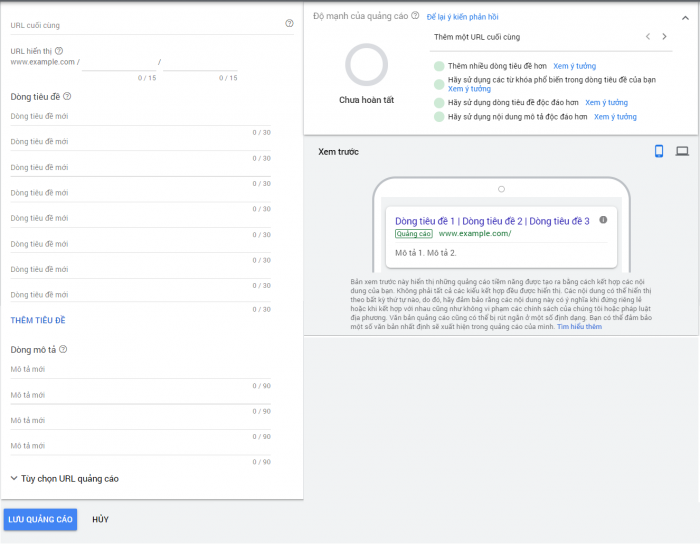Click Thêm một URL cuối cùng suggestion text
The width and height of the screenshot is (700, 544).
pos(477,37)
